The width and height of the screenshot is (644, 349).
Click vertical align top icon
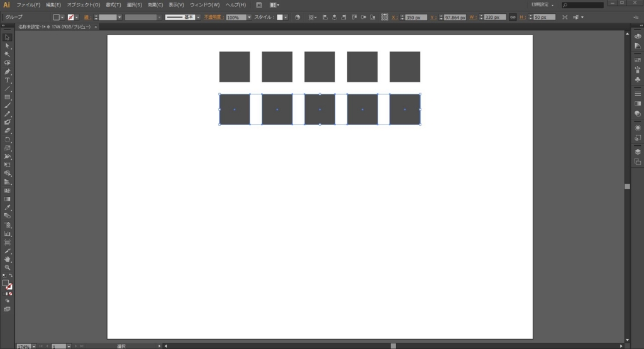click(354, 17)
